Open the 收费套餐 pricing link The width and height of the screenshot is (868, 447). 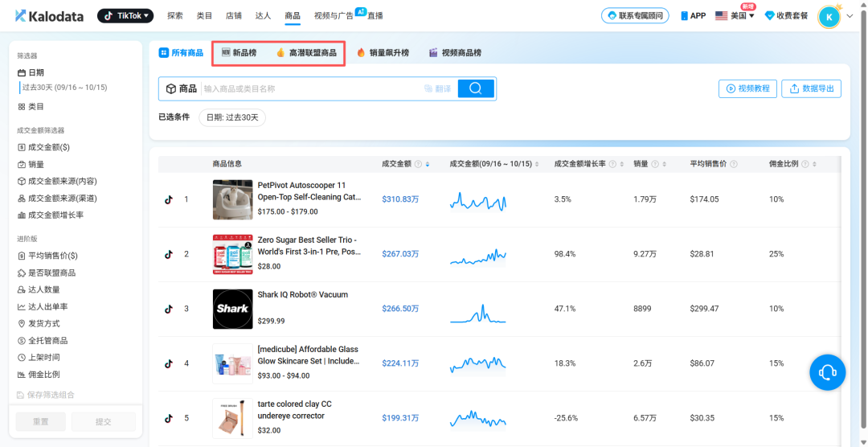786,16
